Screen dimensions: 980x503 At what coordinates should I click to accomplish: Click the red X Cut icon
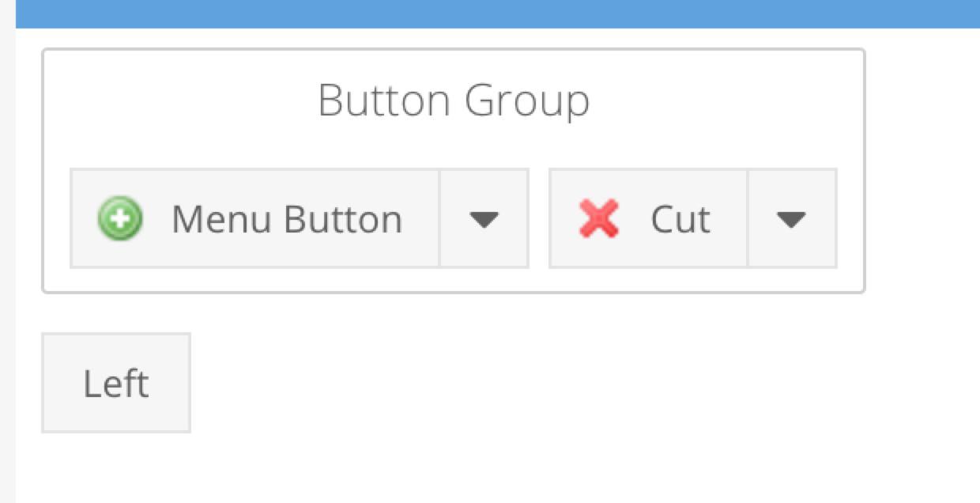click(598, 218)
